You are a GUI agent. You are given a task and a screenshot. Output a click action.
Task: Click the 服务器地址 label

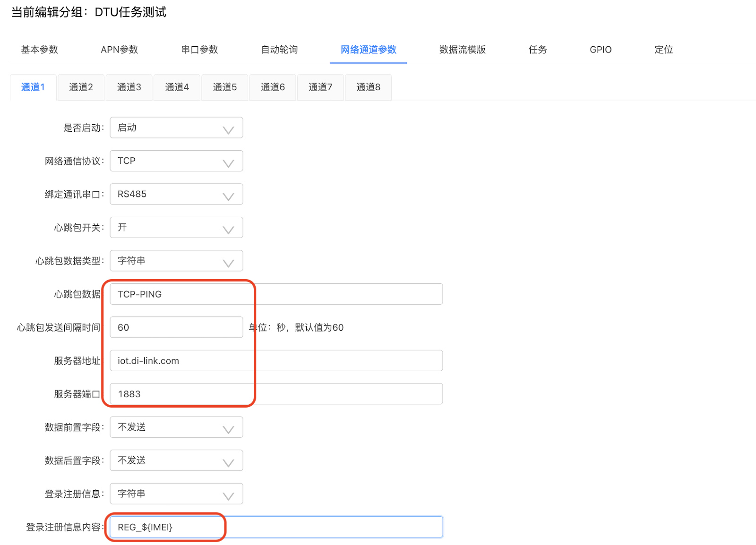[x=77, y=361]
